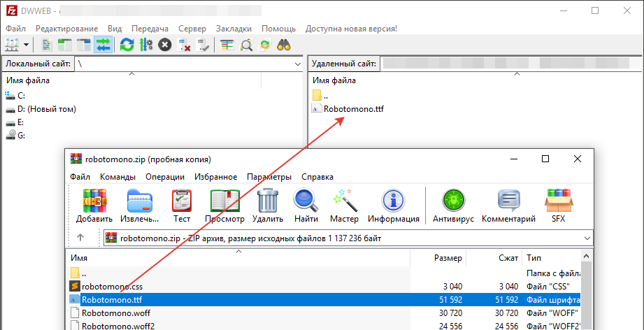Click the Антивирус scan icon

454,206
